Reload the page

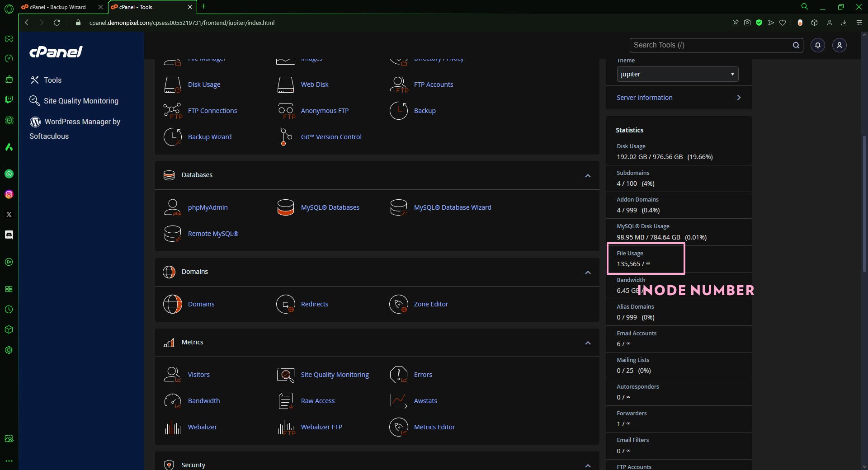click(57, 23)
